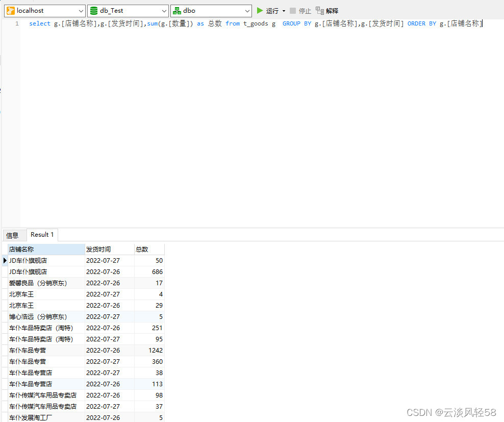The image size is (504, 422).
Task: Select the cell with total 50
Action: [149, 261]
